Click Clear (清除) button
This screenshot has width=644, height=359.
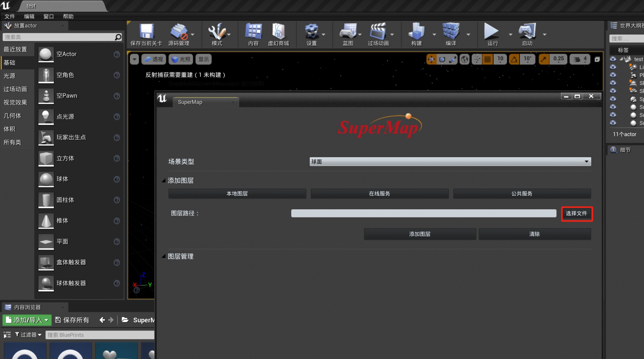tap(535, 234)
